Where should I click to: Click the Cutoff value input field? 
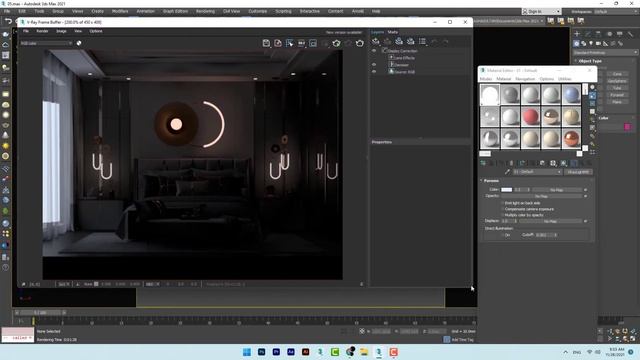coord(544,235)
